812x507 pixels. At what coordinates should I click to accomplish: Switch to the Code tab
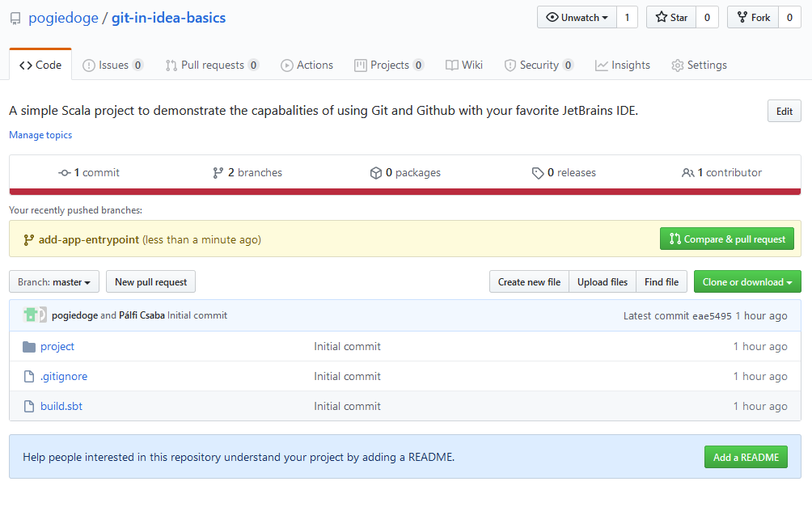pyautogui.click(x=40, y=65)
